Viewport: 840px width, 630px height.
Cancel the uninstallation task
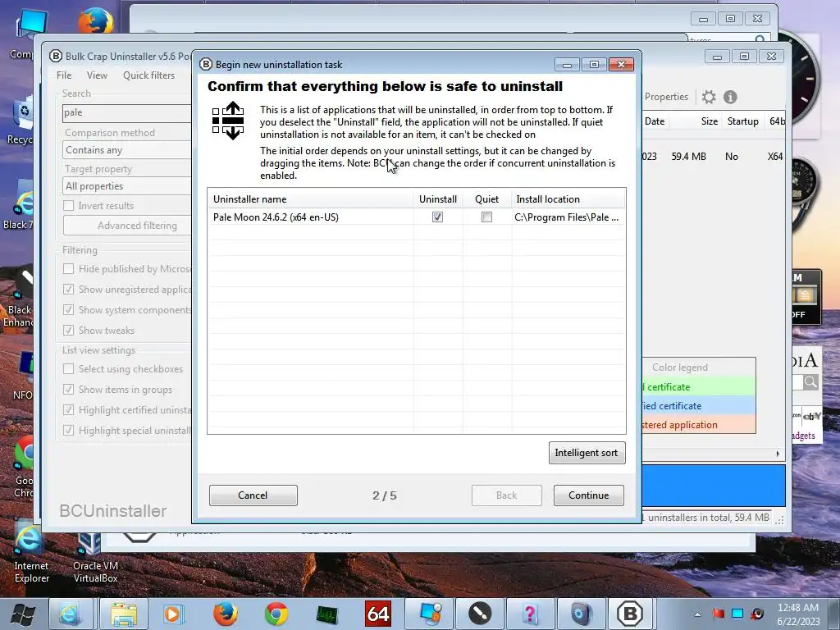(x=253, y=495)
